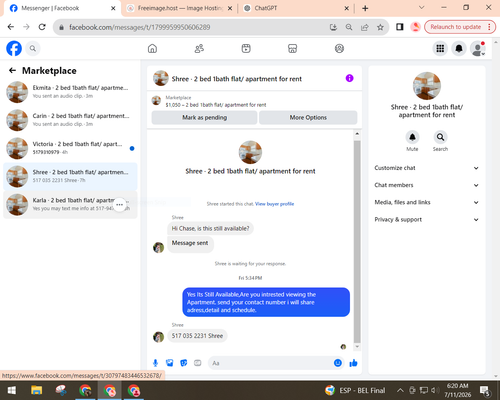Open a new browser tab

pyautogui.click(x=365, y=8)
